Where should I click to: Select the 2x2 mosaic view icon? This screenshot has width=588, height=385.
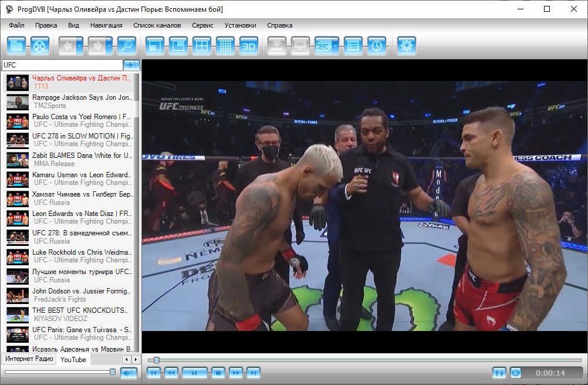pos(202,46)
